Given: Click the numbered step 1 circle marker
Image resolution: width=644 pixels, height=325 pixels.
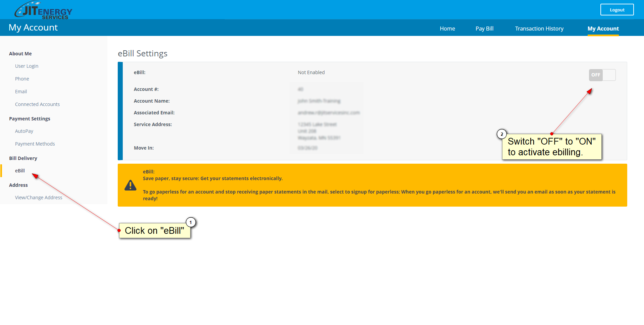Looking at the screenshot, I should [191, 222].
